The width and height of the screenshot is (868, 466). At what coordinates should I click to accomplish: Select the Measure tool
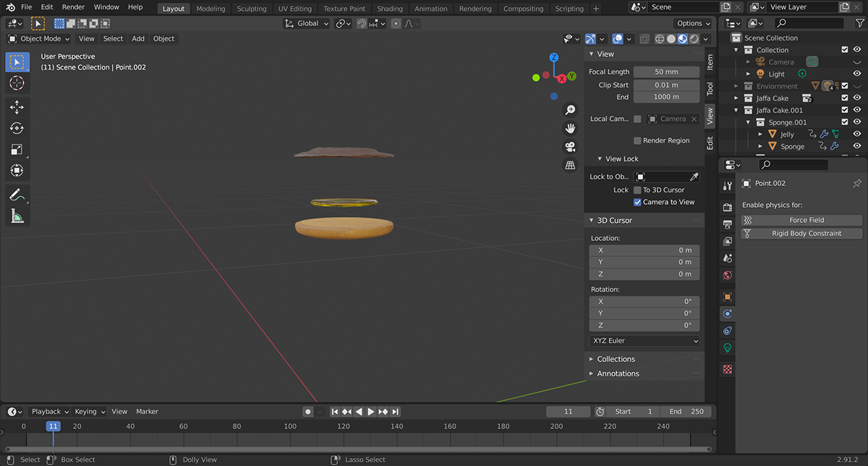pos(17,215)
